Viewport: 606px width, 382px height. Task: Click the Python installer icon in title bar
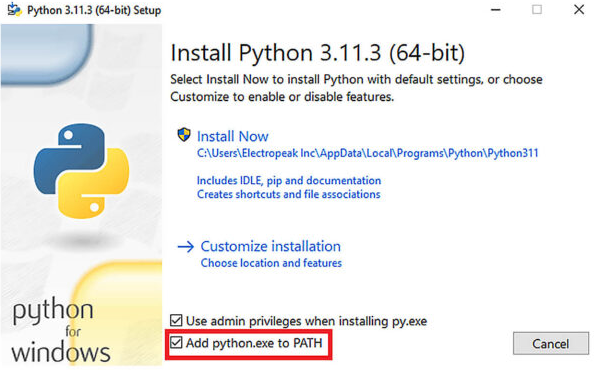coord(15,10)
